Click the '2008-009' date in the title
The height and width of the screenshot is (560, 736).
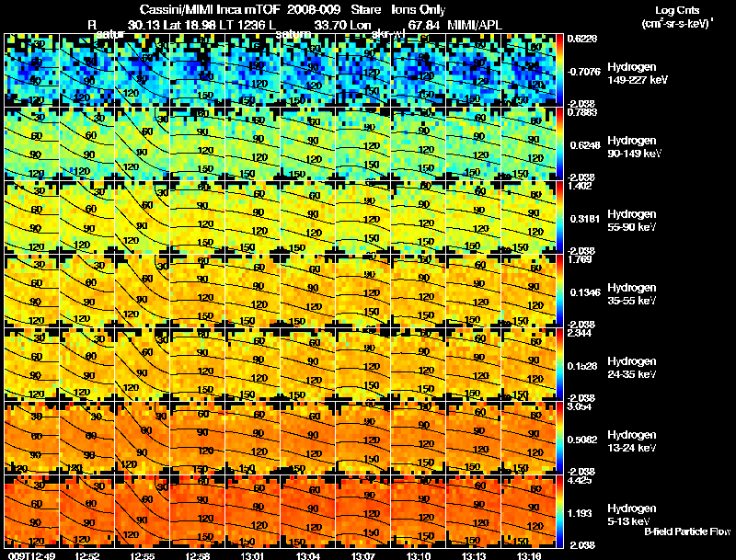point(313,9)
